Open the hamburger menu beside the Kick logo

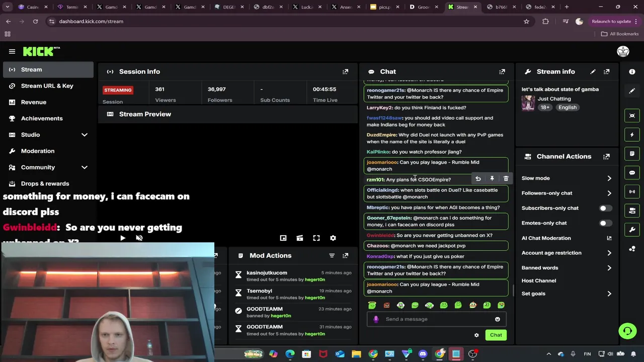pos(12,51)
